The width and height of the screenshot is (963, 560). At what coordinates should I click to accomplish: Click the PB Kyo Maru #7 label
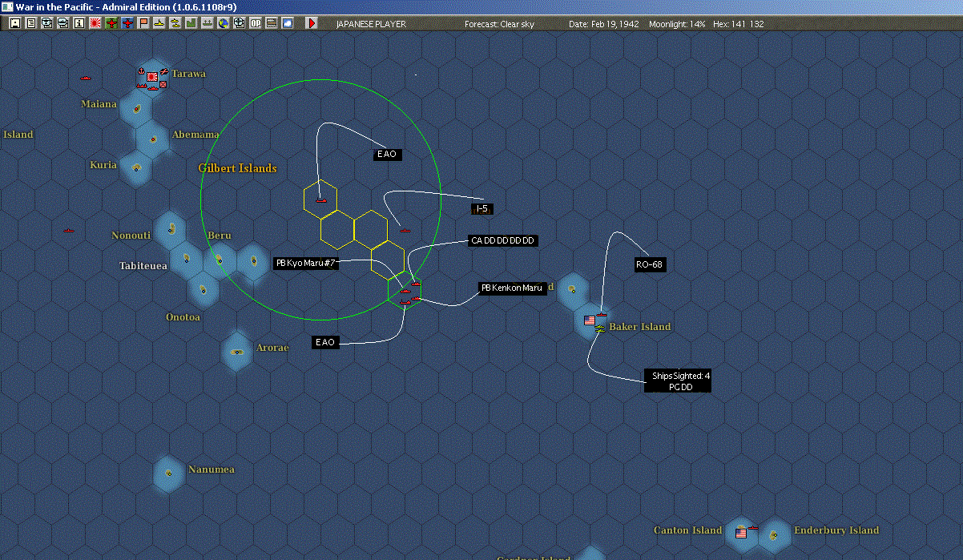[305, 264]
